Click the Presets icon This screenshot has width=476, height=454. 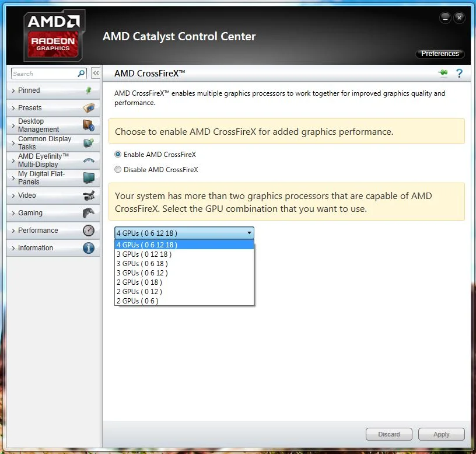pyautogui.click(x=89, y=108)
